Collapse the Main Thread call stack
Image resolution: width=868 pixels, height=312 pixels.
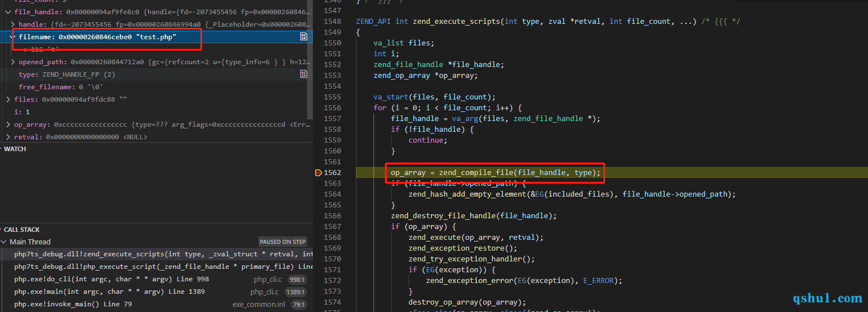pos(4,242)
